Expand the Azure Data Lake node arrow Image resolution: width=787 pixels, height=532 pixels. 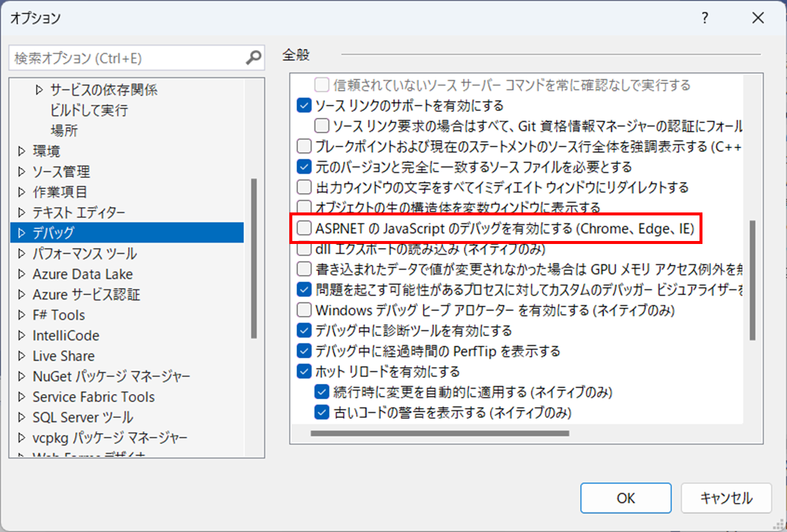22,274
